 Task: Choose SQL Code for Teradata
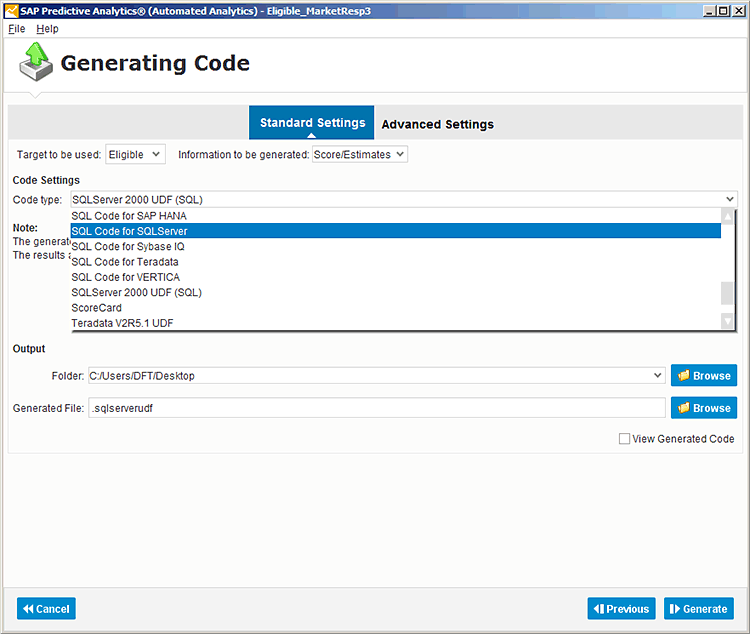[396, 262]
